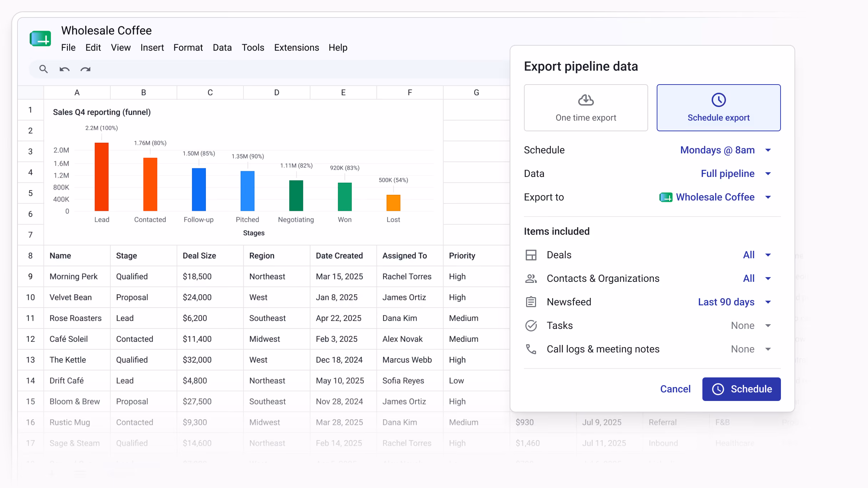The width and height of the screenshot is (868, 488).
Task: Open Call logs & meeting notes None dropdown
Action: click(751, 349)
